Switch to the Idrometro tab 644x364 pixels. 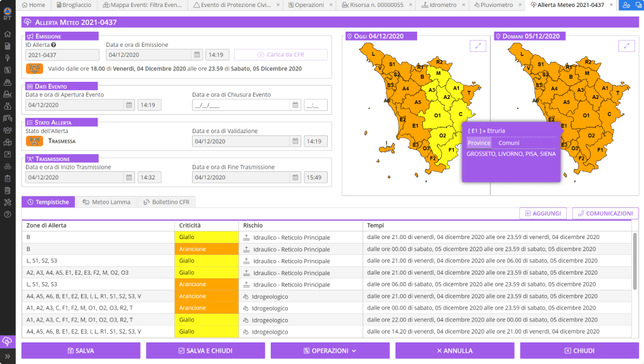click(x=439, y=5)
